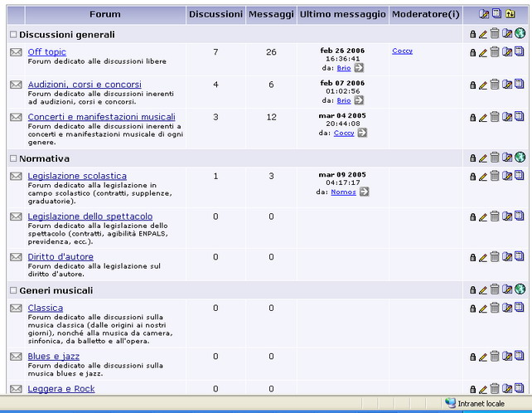Click the envelope icon beside Blues e jazz

16,357
